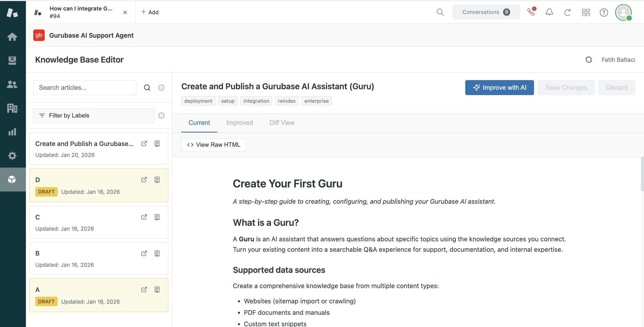Open View Raw HTML

[x=214, y=144]
